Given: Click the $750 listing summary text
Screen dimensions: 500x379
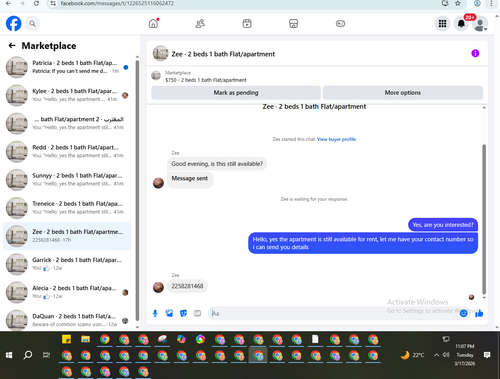Looking at the screenshot, I should click(x=206, y=80).
